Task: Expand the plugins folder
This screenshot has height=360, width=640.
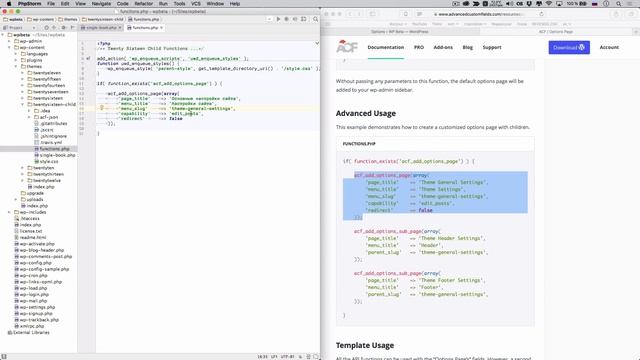Action: click(16, 60)
